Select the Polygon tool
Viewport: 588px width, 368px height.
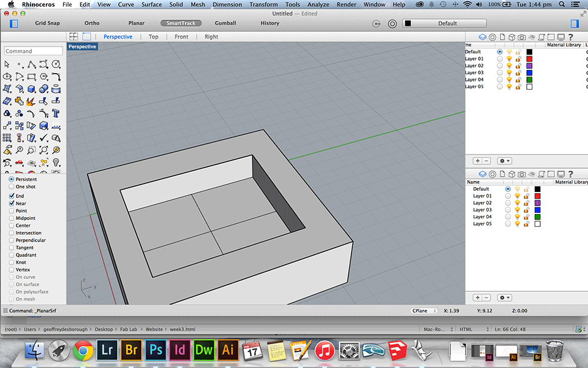tap(44, 77)
